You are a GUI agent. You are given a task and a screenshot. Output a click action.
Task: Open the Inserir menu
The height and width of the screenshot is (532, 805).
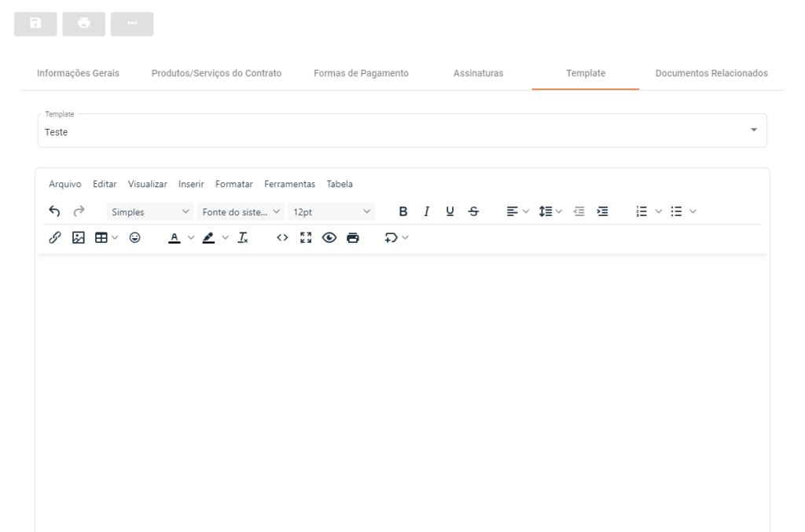coord(191,185)
